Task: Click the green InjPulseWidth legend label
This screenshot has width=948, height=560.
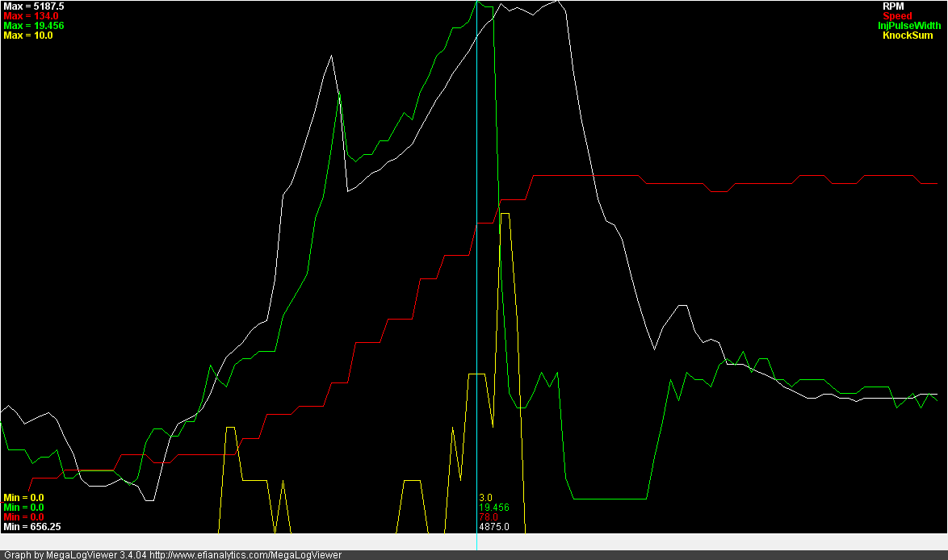Action: coord(909,26)
